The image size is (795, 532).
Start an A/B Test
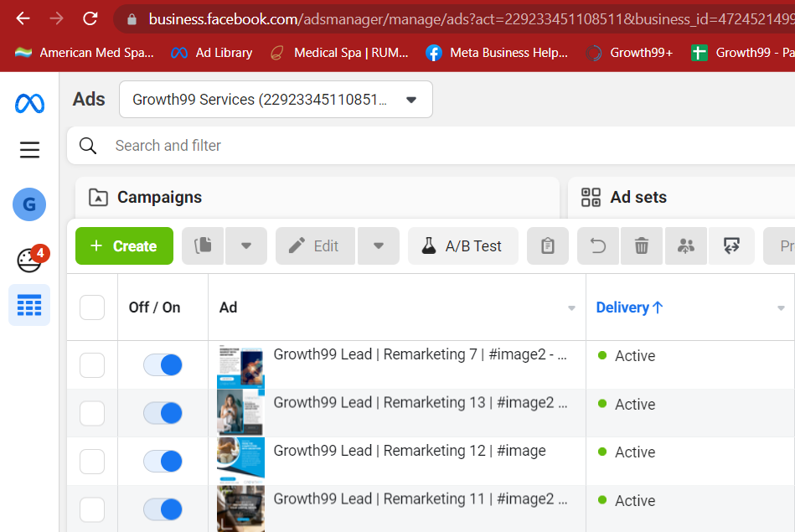pyautogui.click(x=463, y=246)
